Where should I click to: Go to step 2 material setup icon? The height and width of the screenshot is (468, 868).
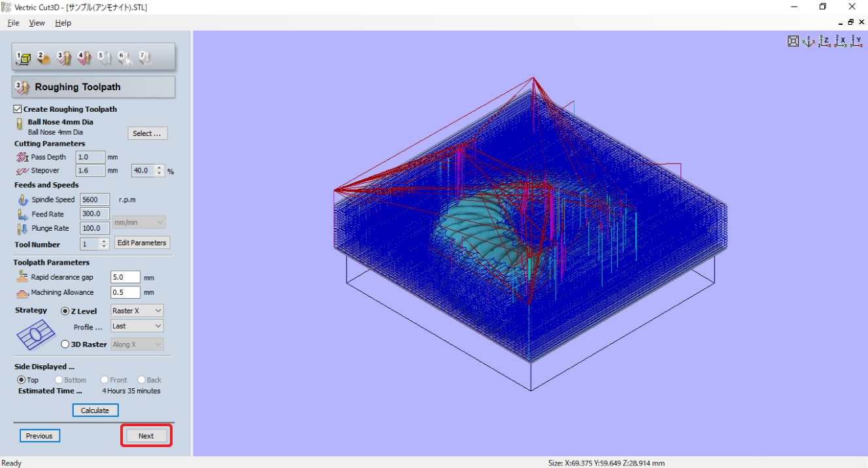(x=44, y=58)
